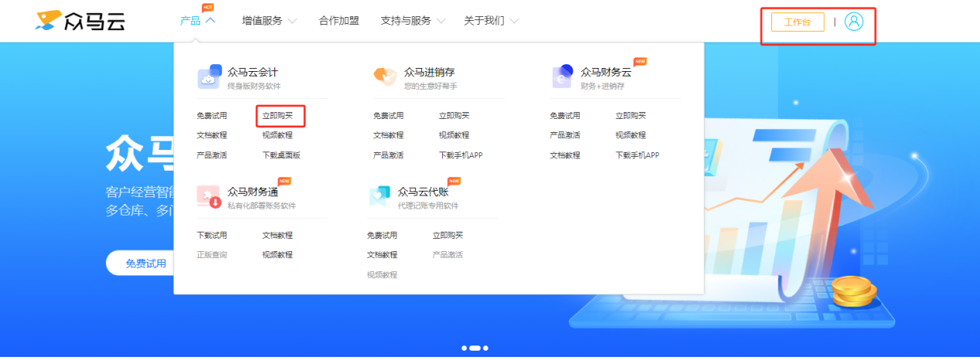Click 立即购买 under 众马财务云
This screenshot has height=360, width=980.
pyautogui.click(x=631, y=116)
